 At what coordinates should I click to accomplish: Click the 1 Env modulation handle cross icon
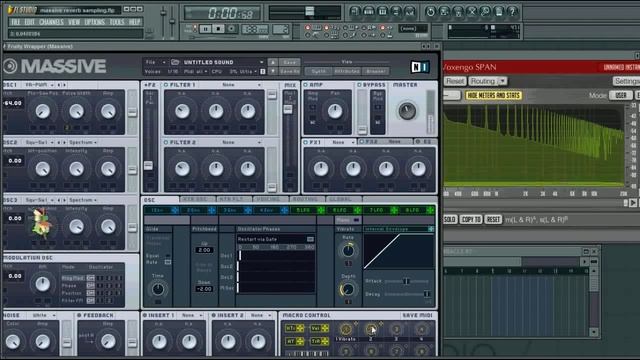pyautogui.click(x=175, y=210)
